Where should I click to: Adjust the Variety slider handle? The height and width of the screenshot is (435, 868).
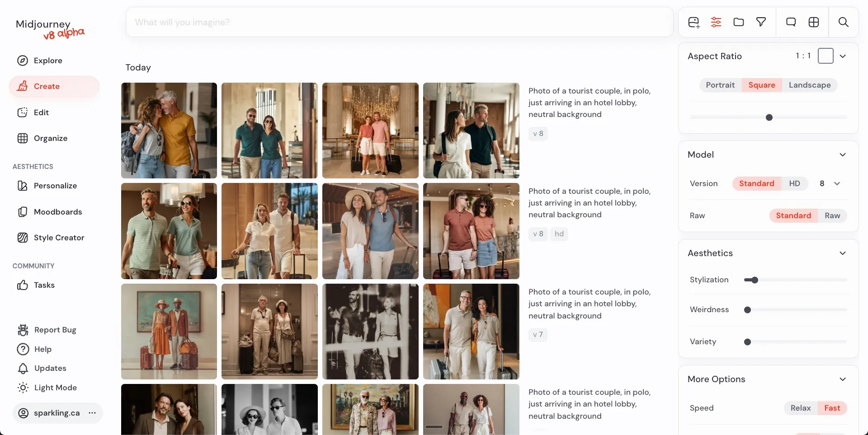pyautogui.click(x=748, y=342)
